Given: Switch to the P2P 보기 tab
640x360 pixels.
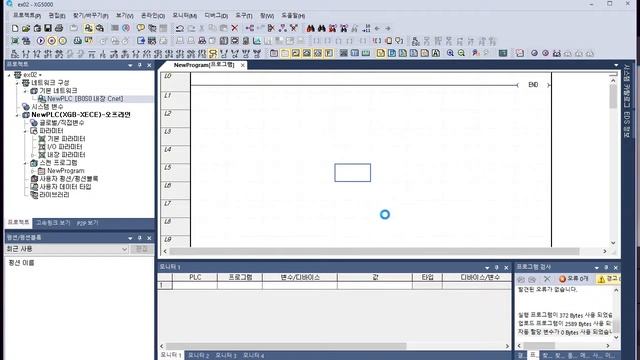Looking at the screenshot, I should (87, 223).
